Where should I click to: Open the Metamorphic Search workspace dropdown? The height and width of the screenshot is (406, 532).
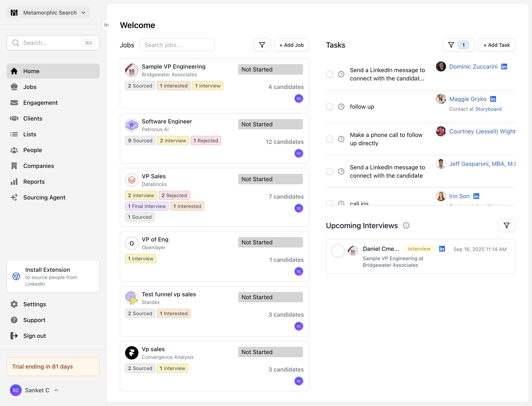tap(48, 12)
